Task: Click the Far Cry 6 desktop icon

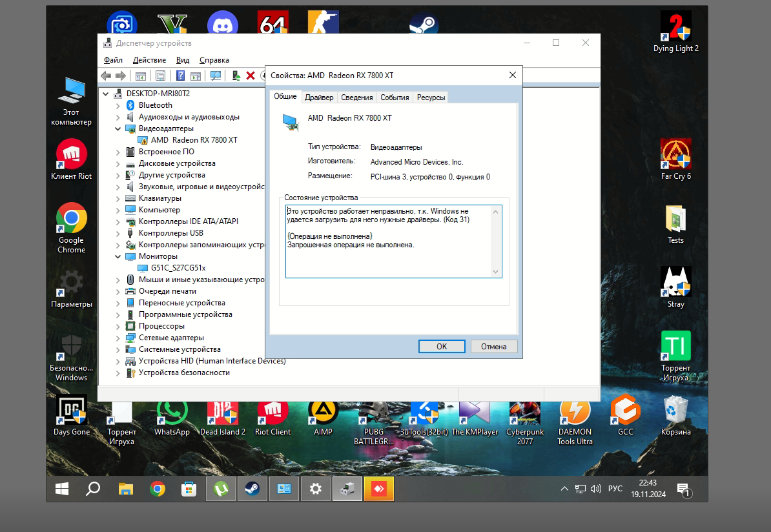Action: click(x=675, y=160)
